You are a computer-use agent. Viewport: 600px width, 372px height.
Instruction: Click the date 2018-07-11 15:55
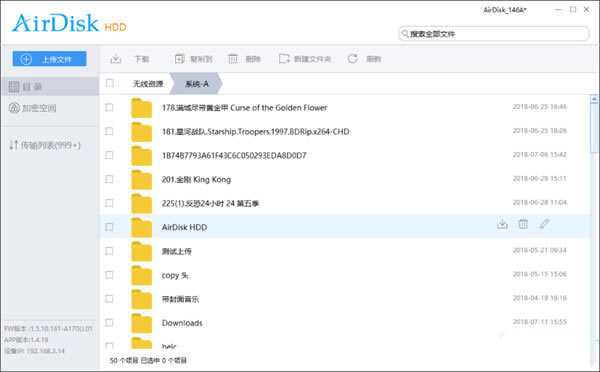click(x=540, y=322)
